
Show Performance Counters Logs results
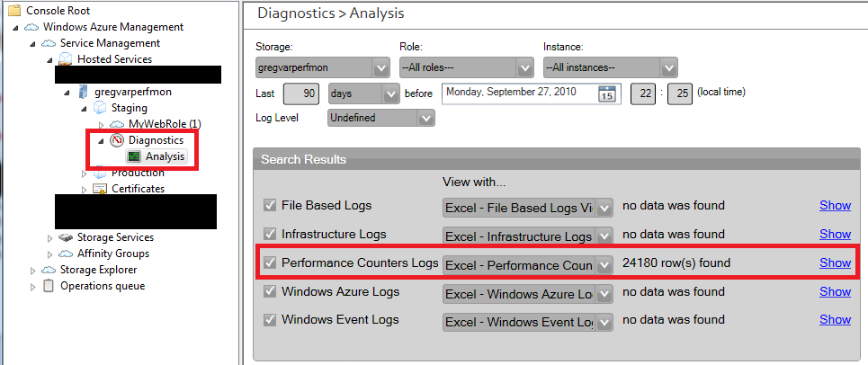point(835,263)
